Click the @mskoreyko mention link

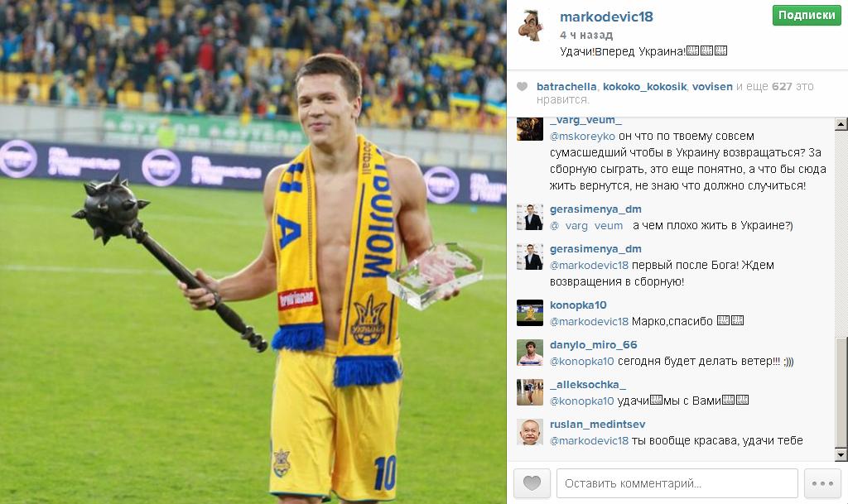click(x=582, y=136)
